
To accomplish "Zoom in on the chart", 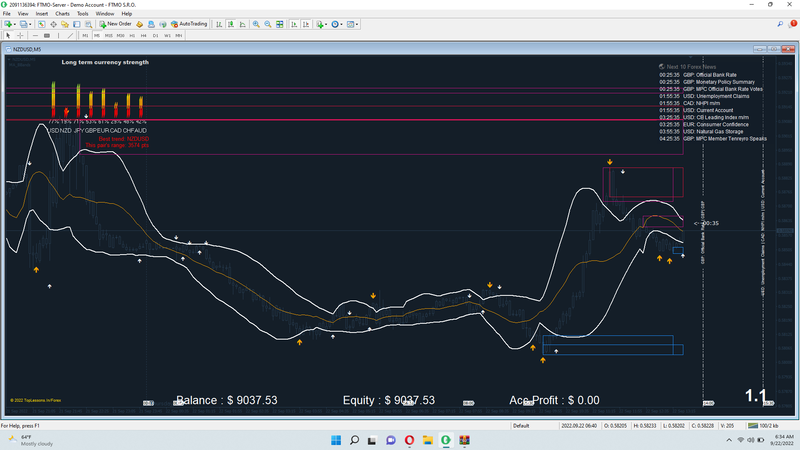I will point(256,24).
